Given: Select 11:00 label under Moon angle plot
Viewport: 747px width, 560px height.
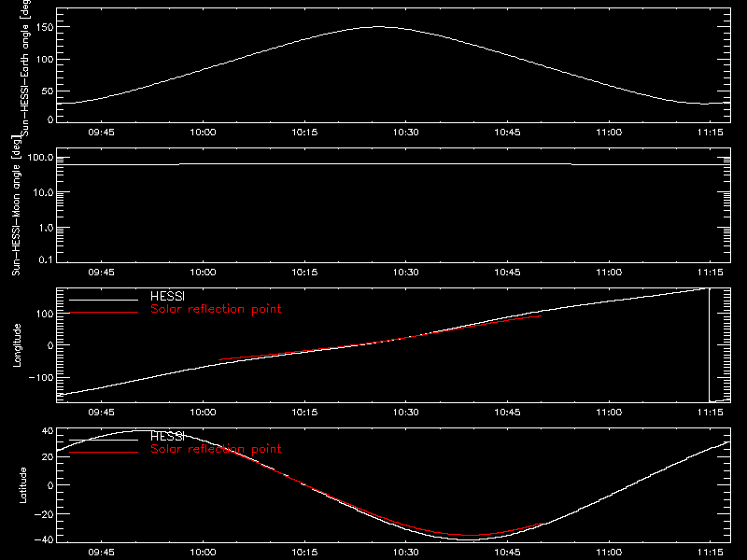Looking at the screenshot, I should point(609,273).
